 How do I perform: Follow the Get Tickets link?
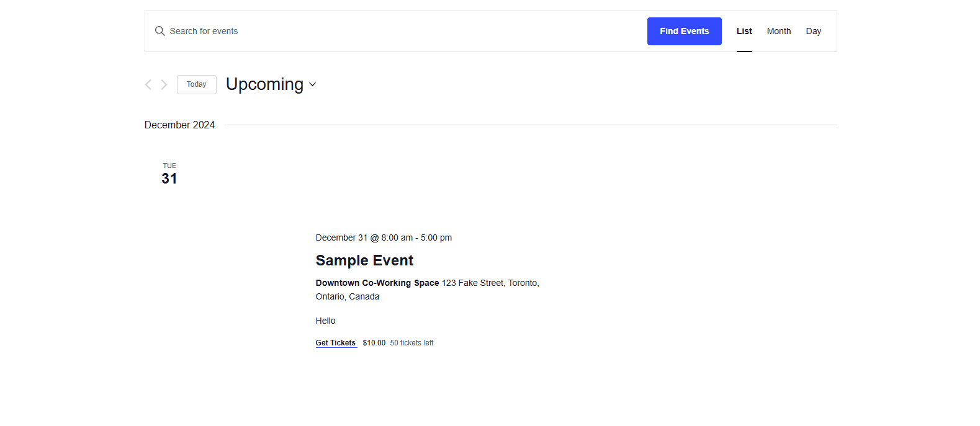coord(335,343)
